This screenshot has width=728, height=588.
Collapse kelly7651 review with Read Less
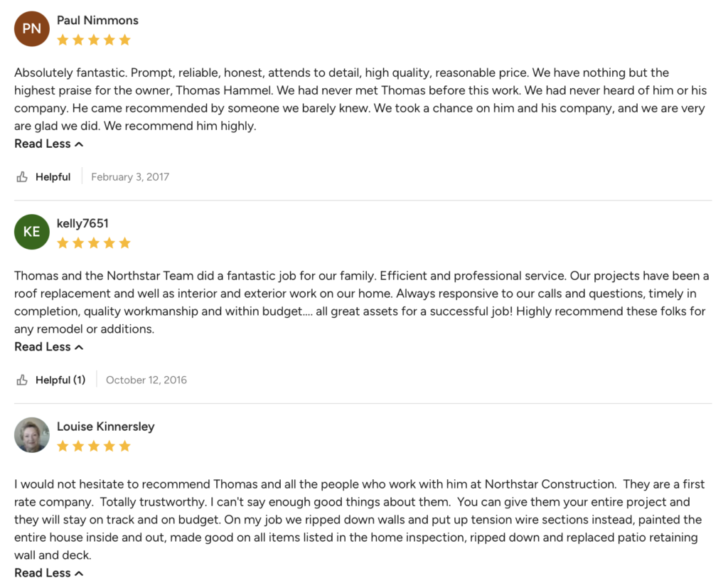(x=49, y=347)
